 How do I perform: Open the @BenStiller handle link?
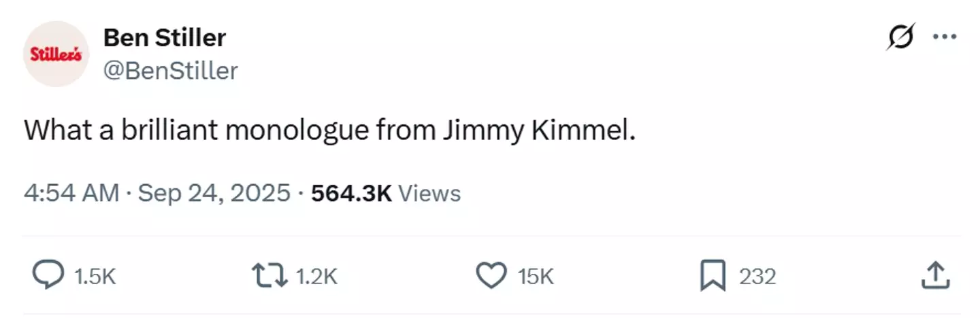click(170, 71)
